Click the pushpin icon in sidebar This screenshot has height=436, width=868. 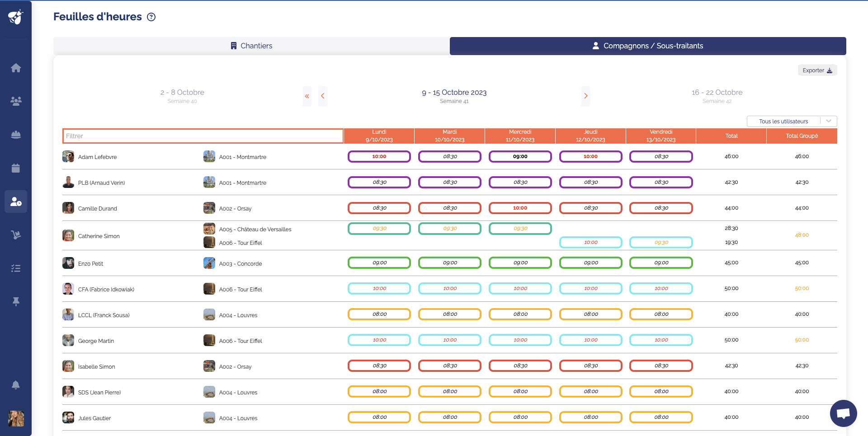16,302
